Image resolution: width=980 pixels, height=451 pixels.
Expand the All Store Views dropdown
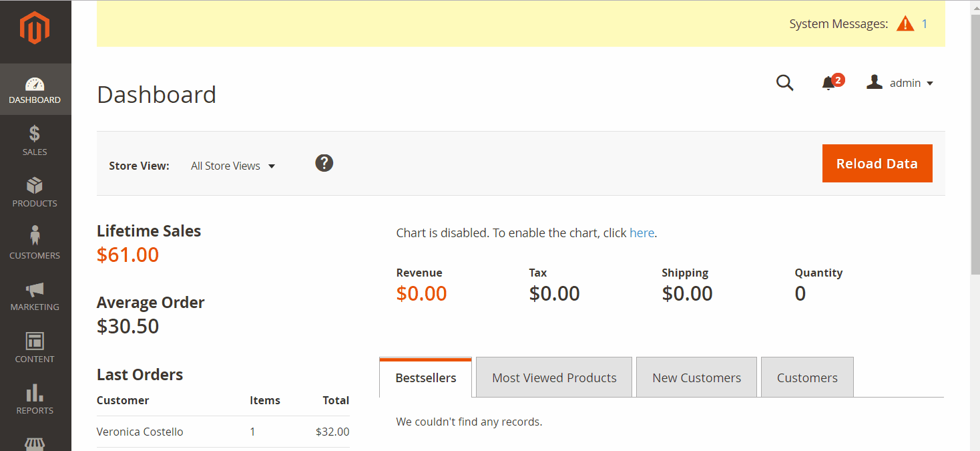233,166
